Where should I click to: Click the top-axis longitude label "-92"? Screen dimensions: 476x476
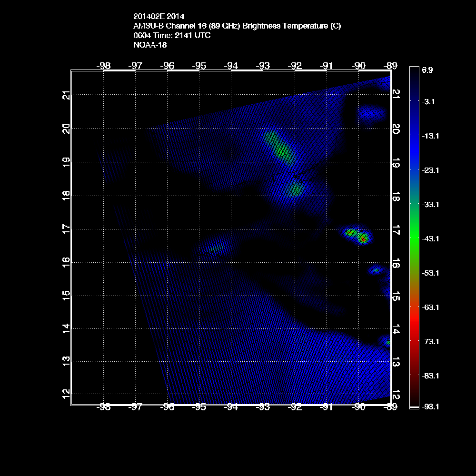[x=295, y=66]
